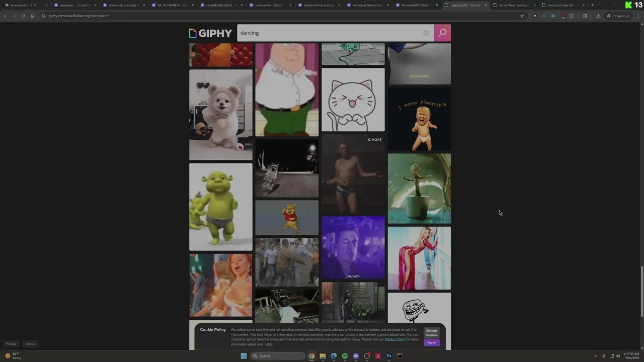Click the browser back arrow

[6, 16]
